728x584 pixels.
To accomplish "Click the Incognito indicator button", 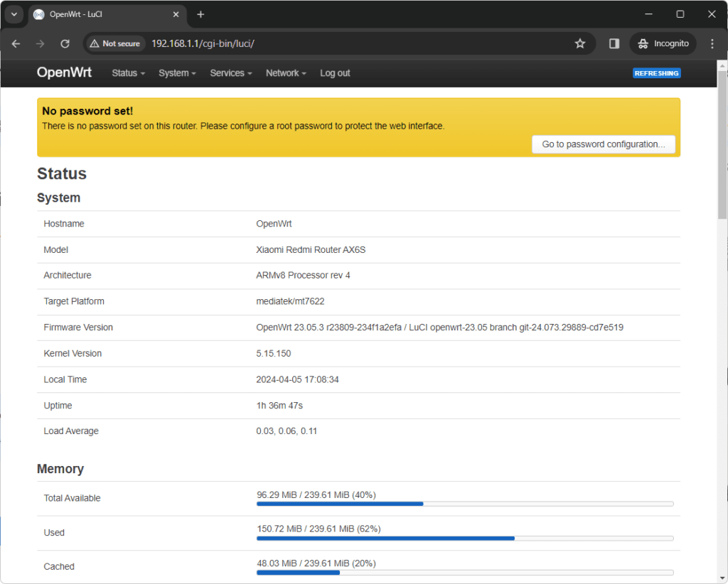I will click(x=663, y=43).
